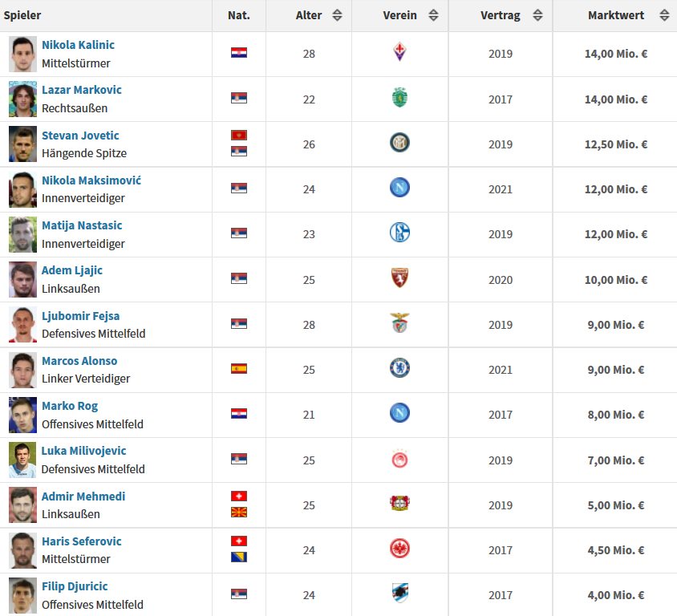The width and height of the screenshot is (677, 616).
Task: Click the Bayer Leverkusen crest for Mehmedi
Action: click(399, 505)
